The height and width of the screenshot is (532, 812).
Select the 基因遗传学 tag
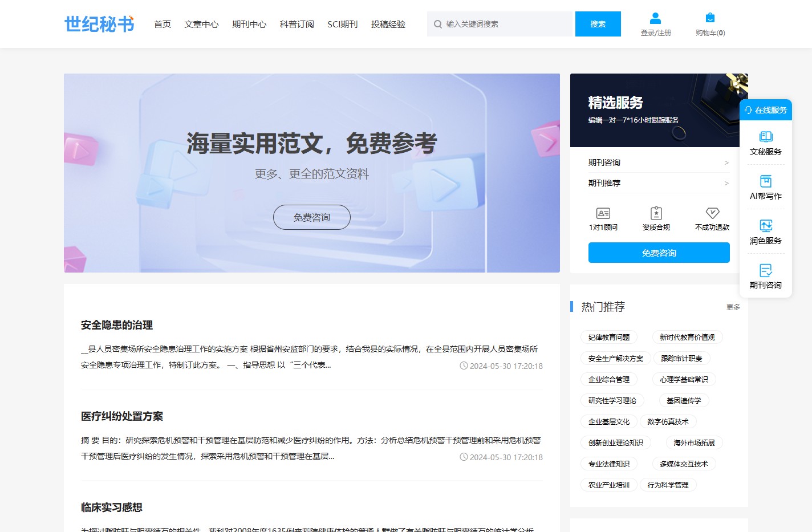click(684, 400)
